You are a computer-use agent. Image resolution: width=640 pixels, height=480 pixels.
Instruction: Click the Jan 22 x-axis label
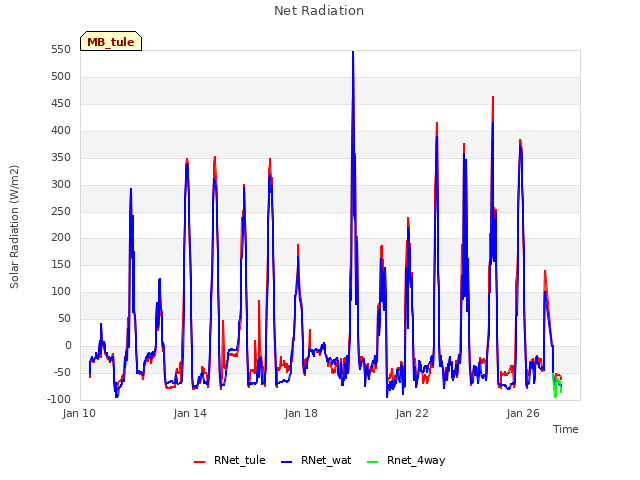(412, 413)
